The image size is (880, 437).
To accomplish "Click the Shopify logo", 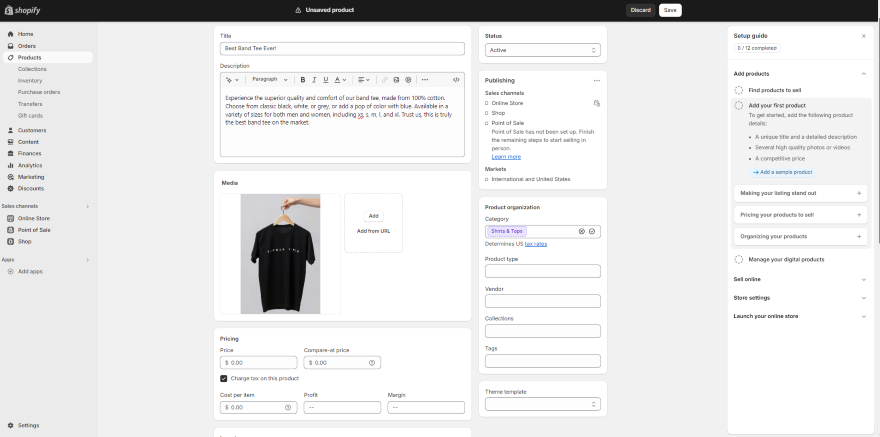I will (x=22, y=10).
